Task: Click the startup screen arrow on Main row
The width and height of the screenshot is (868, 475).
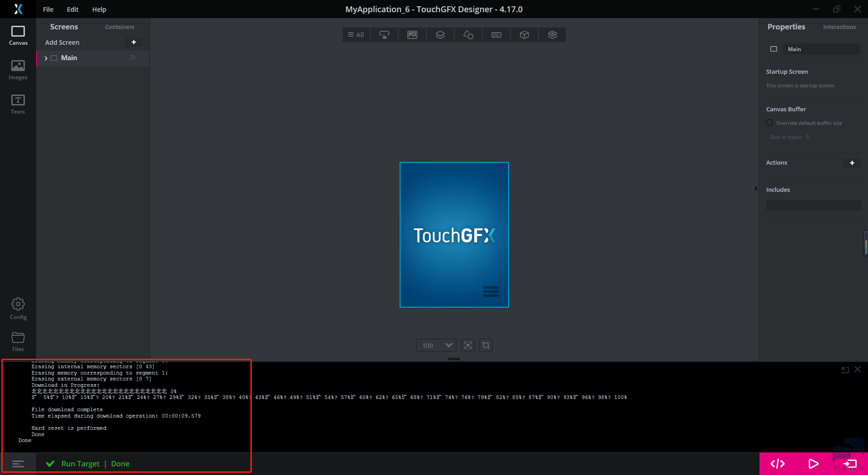Action: point(133,57)
